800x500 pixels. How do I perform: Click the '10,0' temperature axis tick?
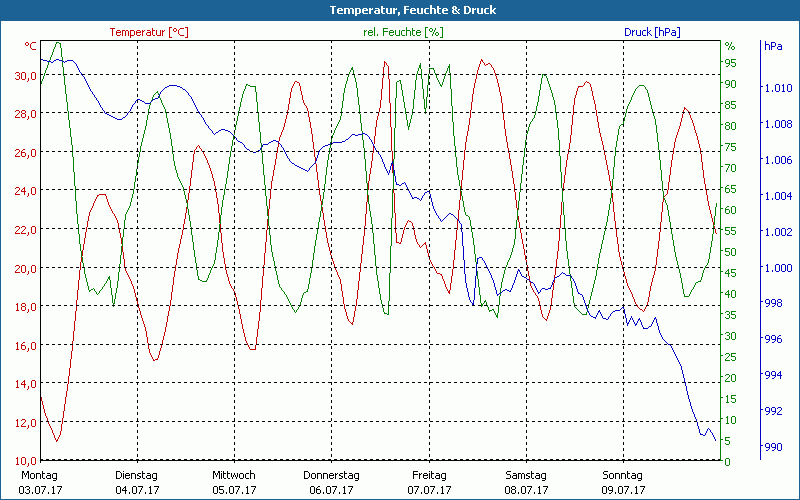[24, 460]
